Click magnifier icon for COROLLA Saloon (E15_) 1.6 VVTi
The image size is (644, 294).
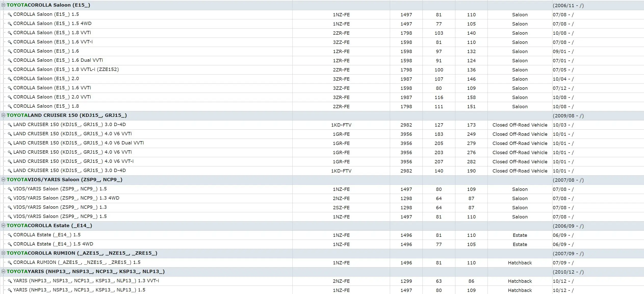pyautogui.click(x=10, y=88)
